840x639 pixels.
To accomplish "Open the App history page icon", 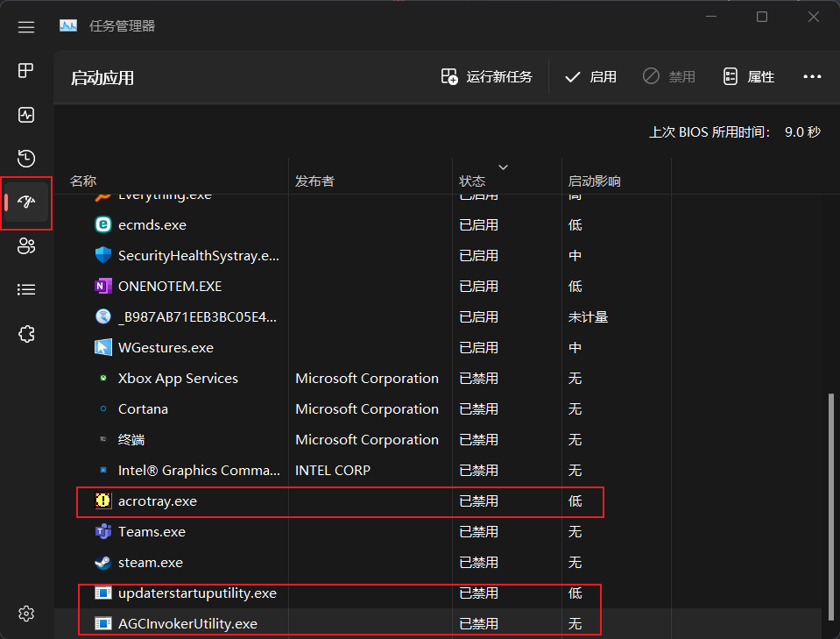I will click(25, 159).
